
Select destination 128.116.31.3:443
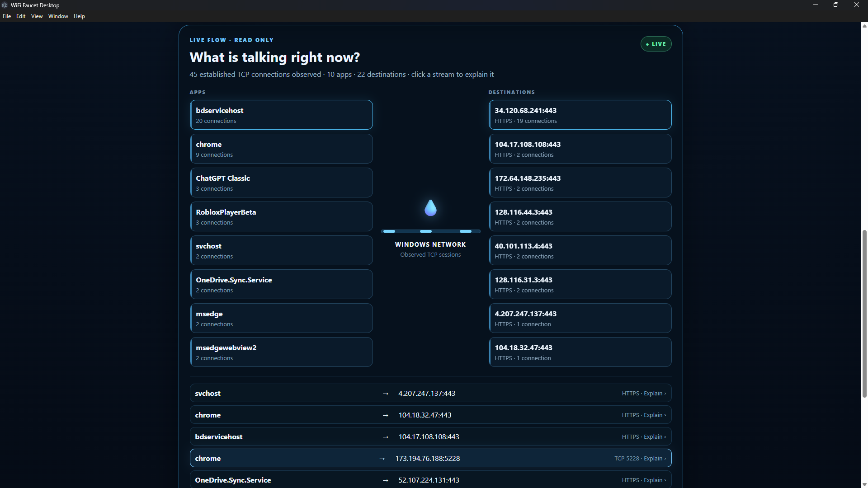pyautogui.click(x=580, y=284)
